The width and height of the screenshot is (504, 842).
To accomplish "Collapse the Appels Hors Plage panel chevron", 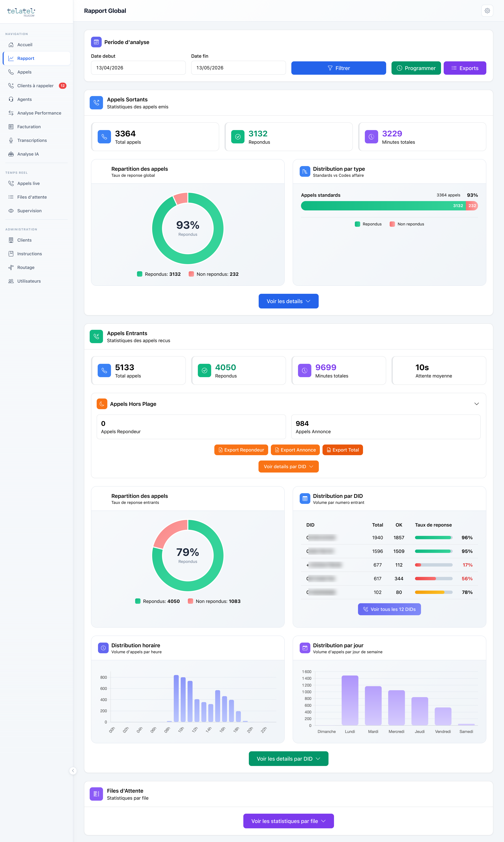I will tap(476, 404).
